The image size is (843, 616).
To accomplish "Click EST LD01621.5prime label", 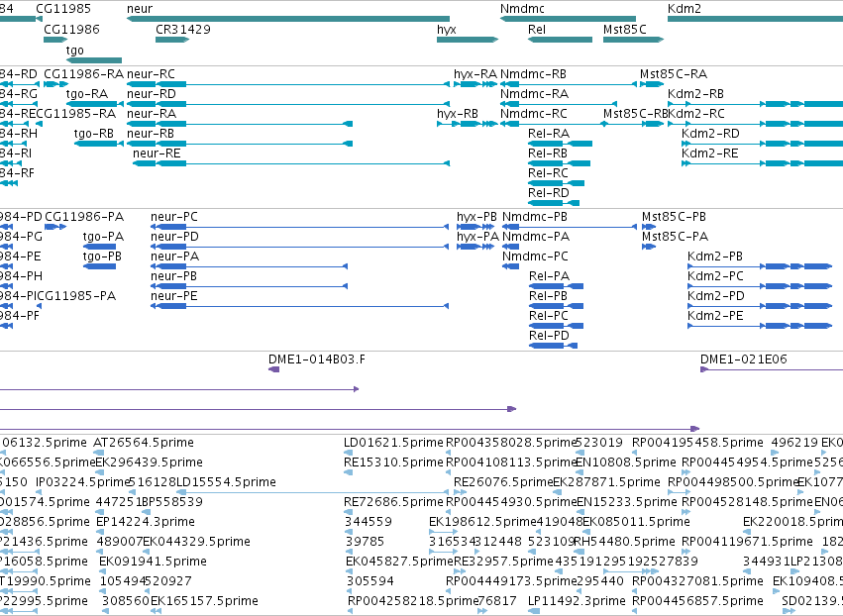I will [393, 443].
